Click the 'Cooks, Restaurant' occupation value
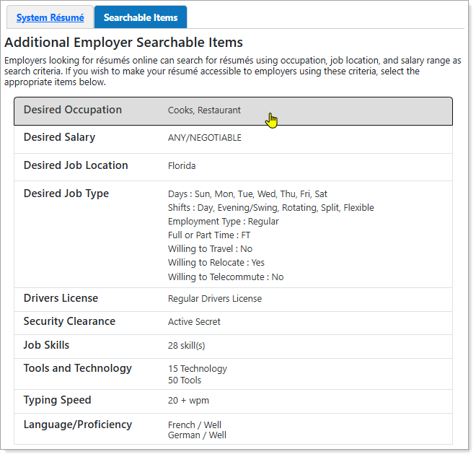 204,110
